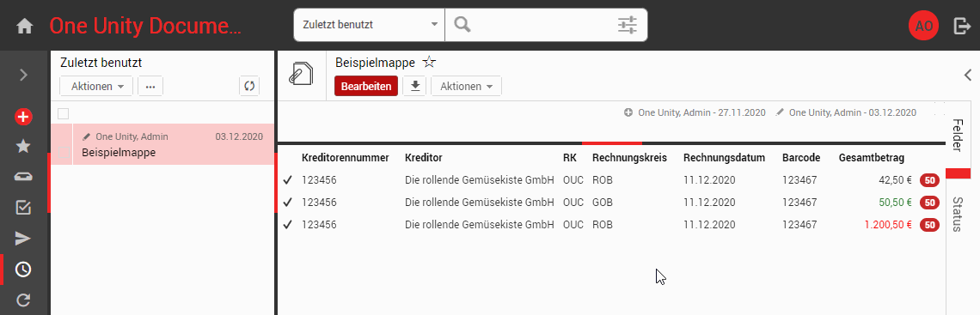This screenshot has width=980, height=315.
Task: Open Aktionen dropdown next to Bearbeiten
Action: click(466, 86)
